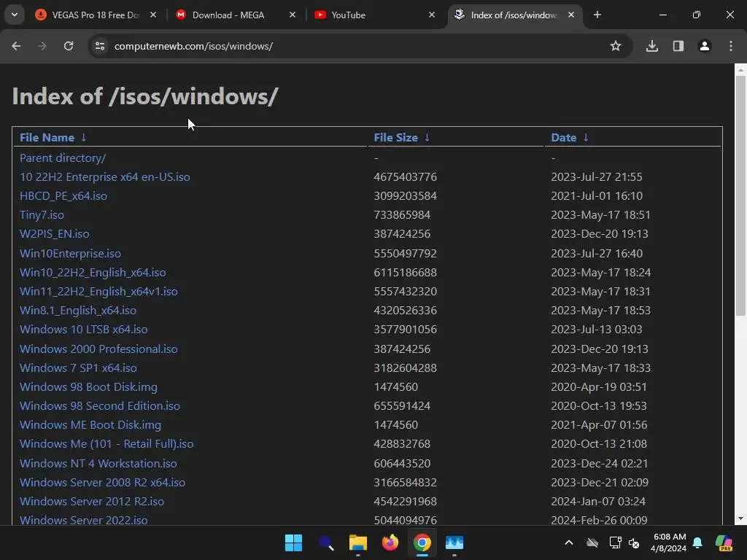
Task: Open the tab search dropdown arrow
Action: (x=15, y=15)
